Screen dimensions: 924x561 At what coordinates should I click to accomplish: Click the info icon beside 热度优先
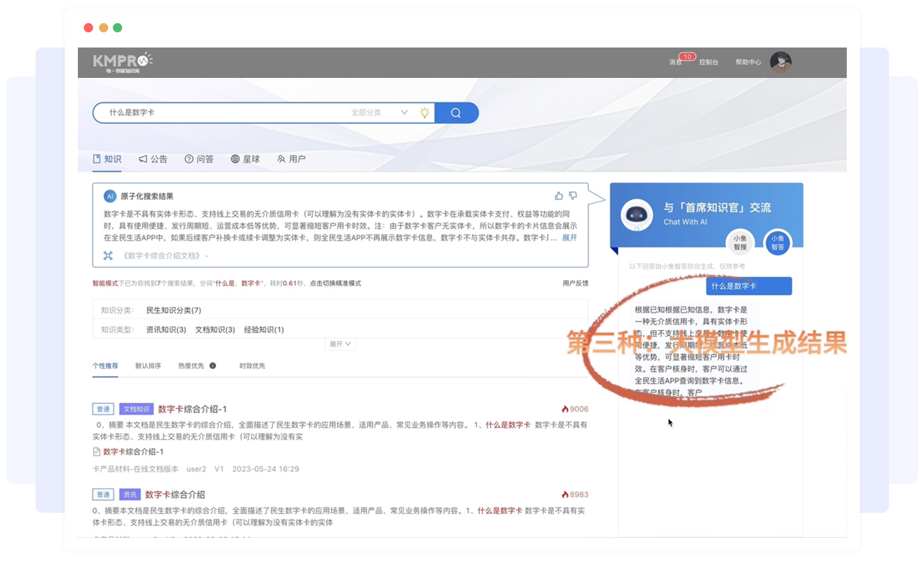213,366
